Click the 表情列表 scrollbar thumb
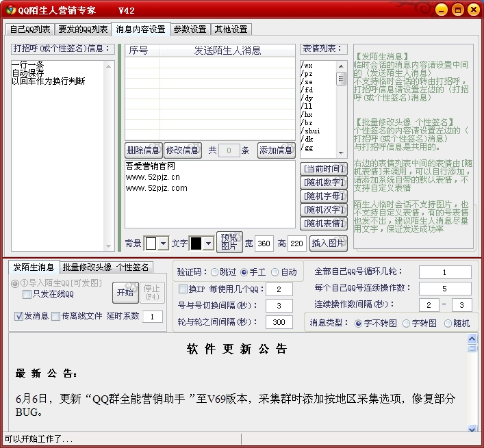Screen dimensions: 484x448 pyautogui.click(x=341, y=79)
